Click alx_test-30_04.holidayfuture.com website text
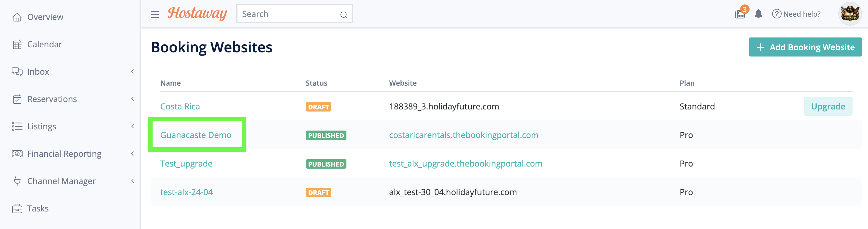Screen dimensions: 868x229 point(452,192)
